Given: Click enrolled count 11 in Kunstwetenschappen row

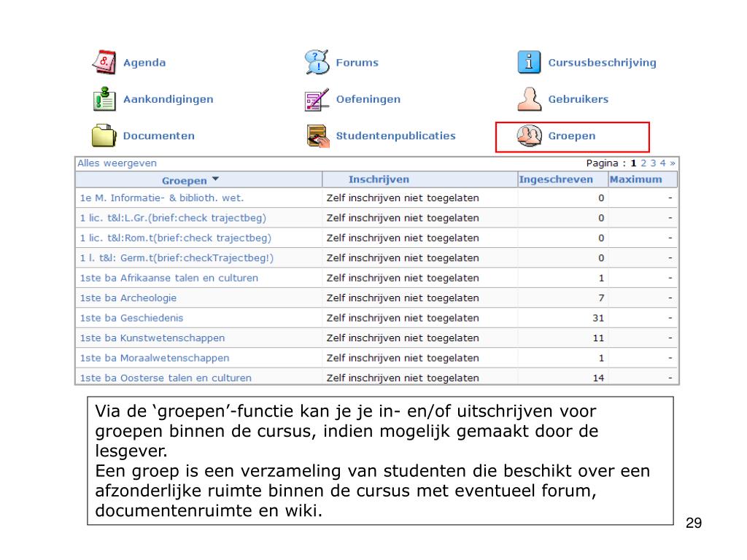Looking at the screenshot, I should click(x=598, y=338).
